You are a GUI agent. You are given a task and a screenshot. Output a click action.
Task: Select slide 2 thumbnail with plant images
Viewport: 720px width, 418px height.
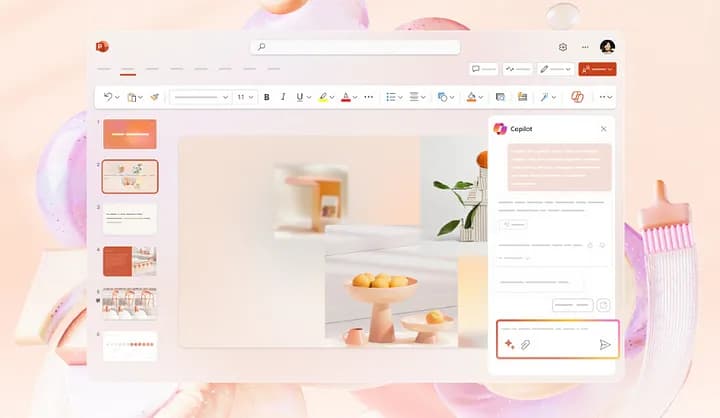point(130,176)
